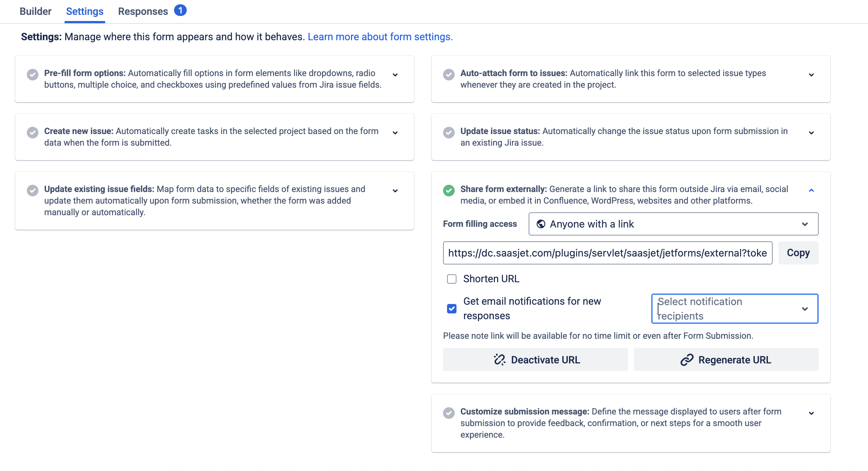
Task: Open the Responses tab
Action: (x=143, y=11)
